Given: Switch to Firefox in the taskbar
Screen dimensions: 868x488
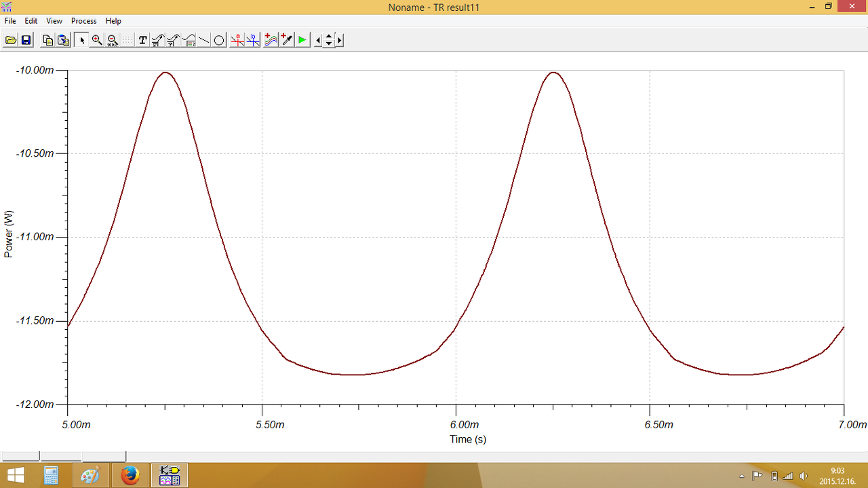Looking at the screenshot, I should click(130, 475).
